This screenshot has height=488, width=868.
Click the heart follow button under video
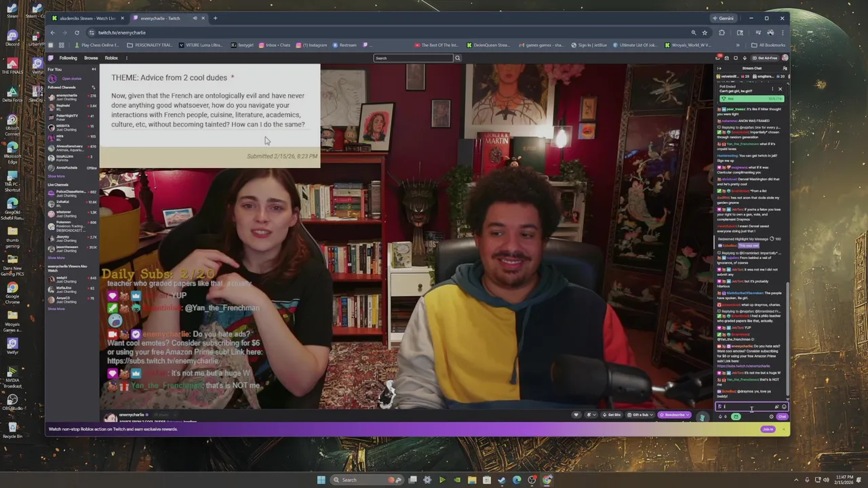pyautogui.click(x=576, y=415)
